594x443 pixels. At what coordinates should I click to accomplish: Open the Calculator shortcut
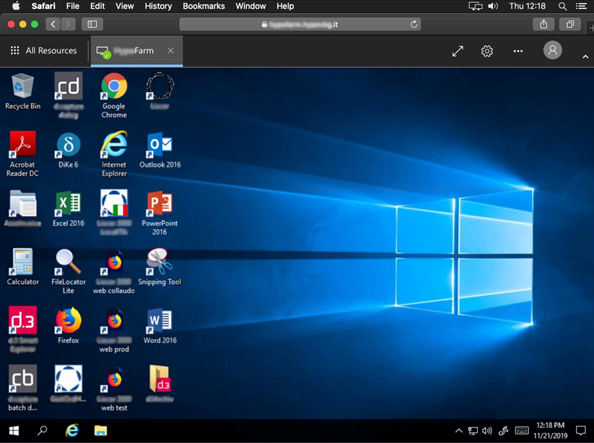click(23, 267)
